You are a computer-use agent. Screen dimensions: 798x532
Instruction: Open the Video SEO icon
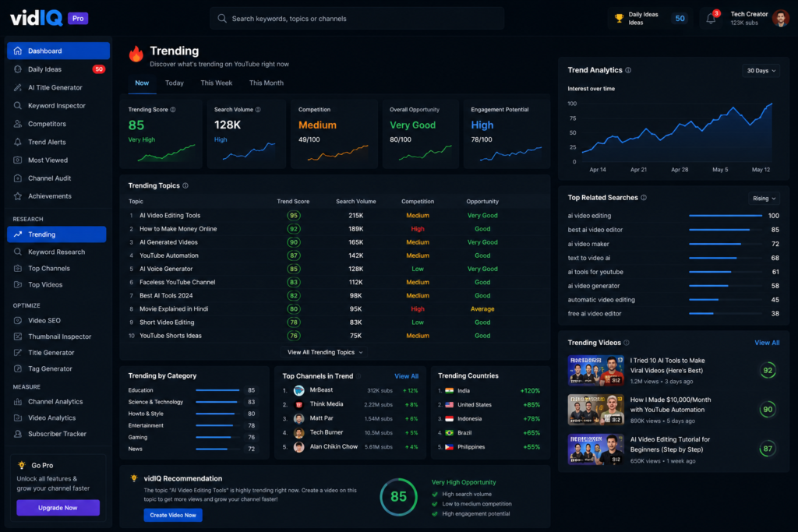[18, 320]
